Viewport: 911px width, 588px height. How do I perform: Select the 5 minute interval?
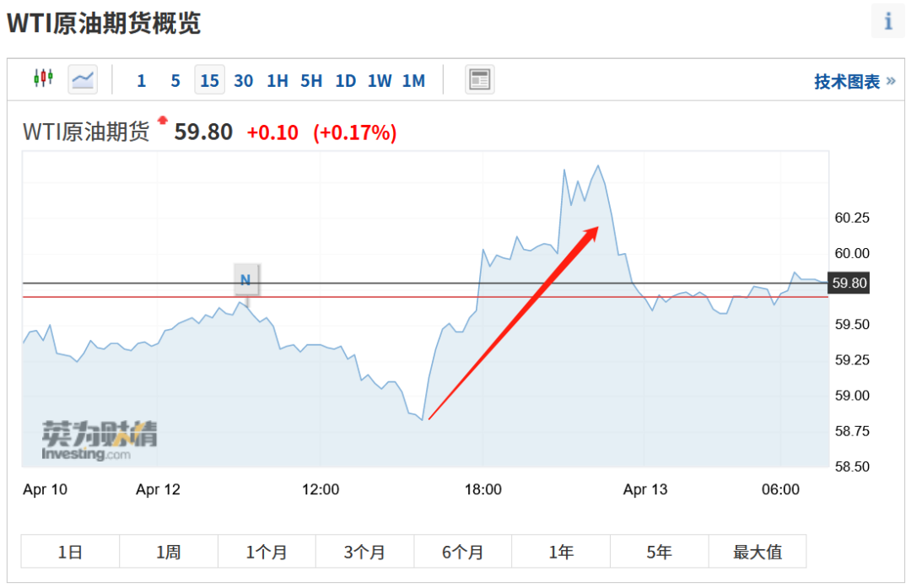175,81
